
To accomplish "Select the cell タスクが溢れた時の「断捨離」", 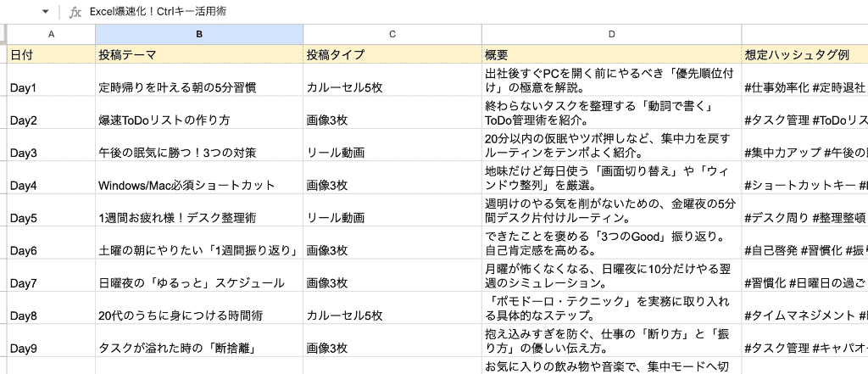I will (x=199, y=341).
